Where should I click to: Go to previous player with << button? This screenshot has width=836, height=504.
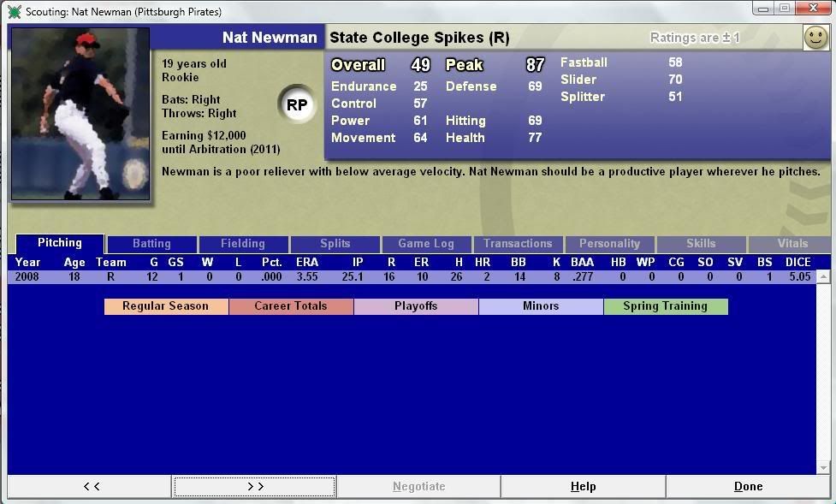[90, 487]
